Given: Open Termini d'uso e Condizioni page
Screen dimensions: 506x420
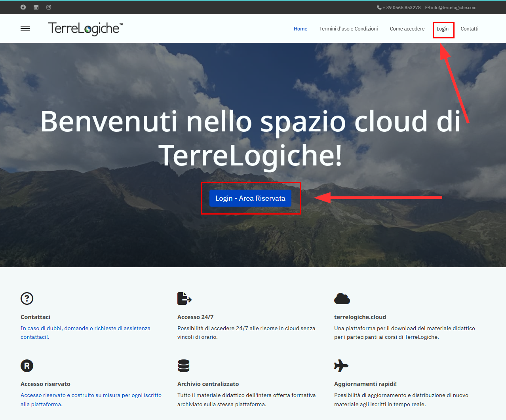Looking at the screenshot, I should coord(348,29).
